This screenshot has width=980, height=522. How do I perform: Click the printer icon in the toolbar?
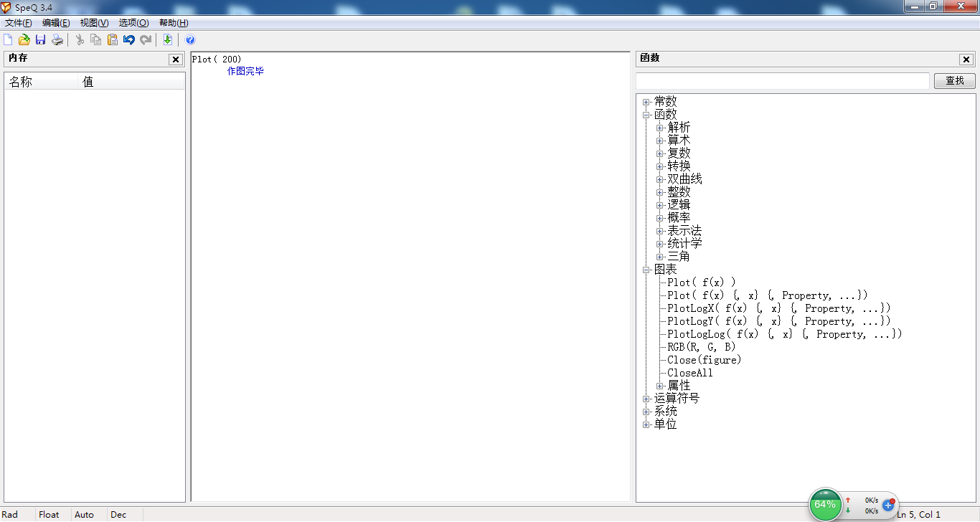pos(57,40)
